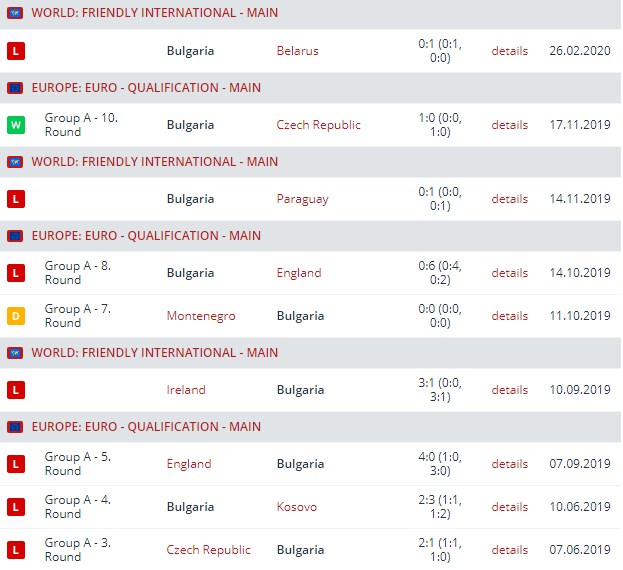Open details for Bulgaria vs Belarus
Viewport: 623px width, 570px height.
pos(509,51)
